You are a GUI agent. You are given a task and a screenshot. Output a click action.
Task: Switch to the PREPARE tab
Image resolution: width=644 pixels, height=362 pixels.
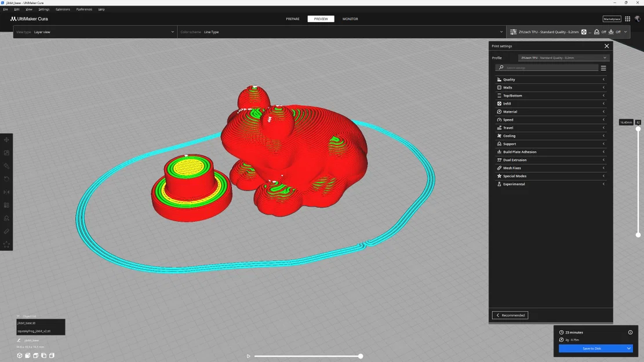point(293,19)
